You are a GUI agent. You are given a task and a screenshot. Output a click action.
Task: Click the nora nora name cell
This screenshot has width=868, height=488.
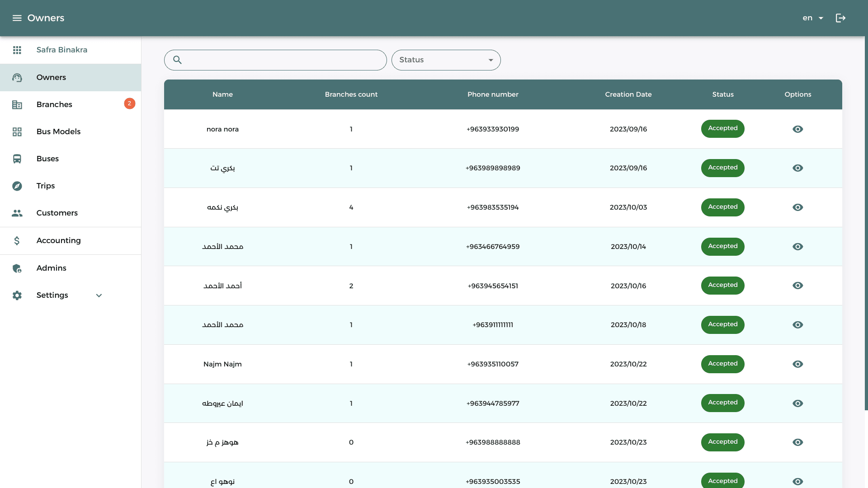tap(222, 129)
